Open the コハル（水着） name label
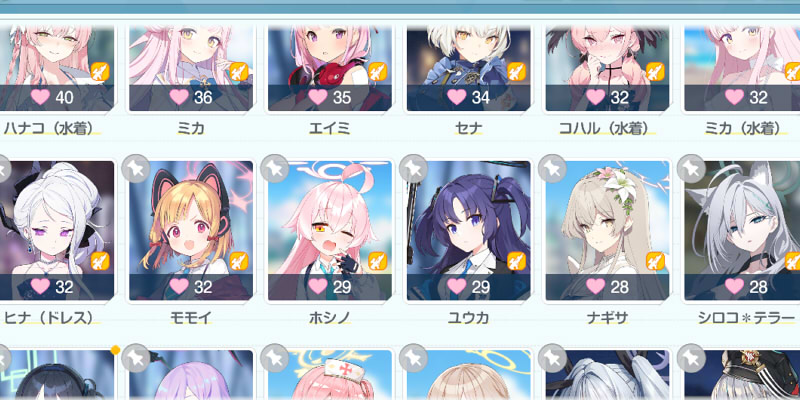The height and width of the screenshot is (400, 800). pyautogui.click(x=607, y=129)
